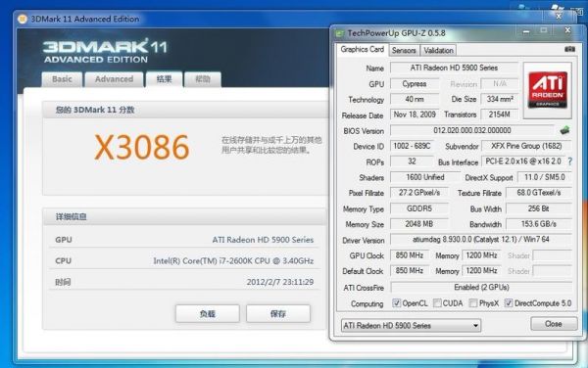Click the Transistors value 2154M
Image resolution: width=588 pixels, height=368 pixels.
tap(500, 115)
